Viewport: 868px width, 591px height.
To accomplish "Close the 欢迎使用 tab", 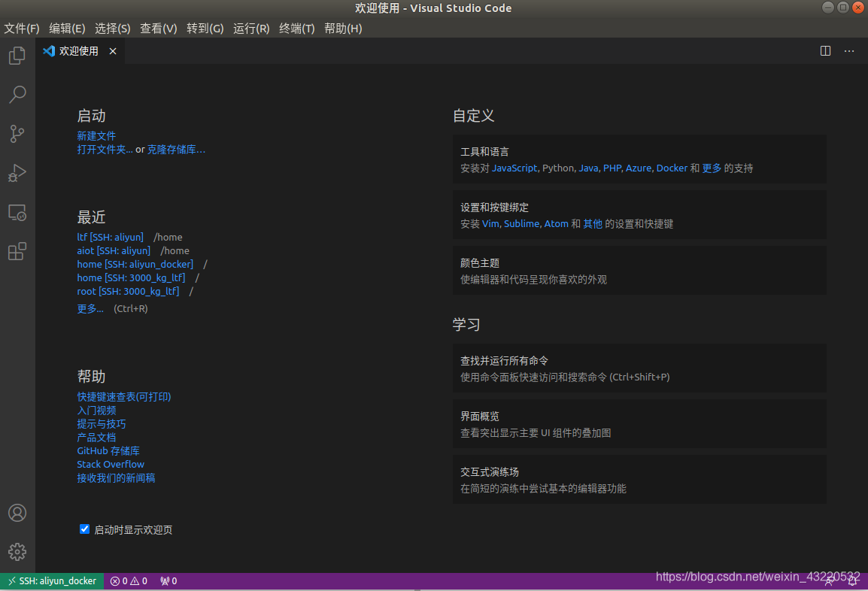I will coord(113,51).
